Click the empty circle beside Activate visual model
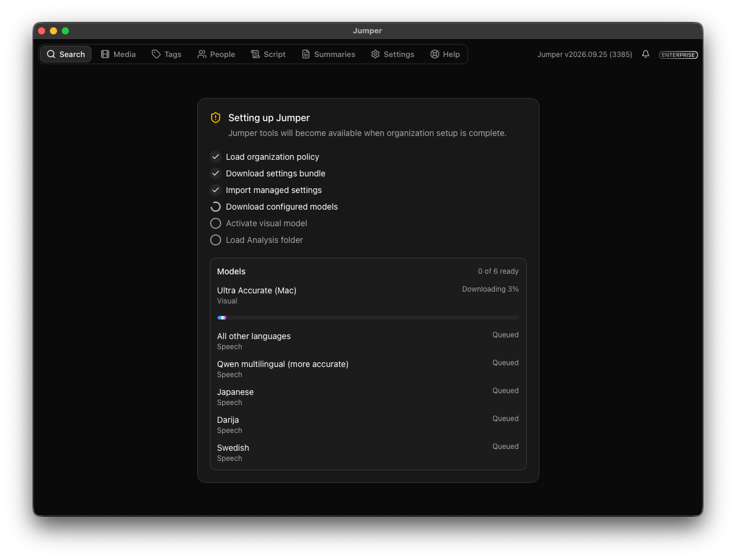The width and height of the screenshot is (736, 560). [x=216, y=223]
